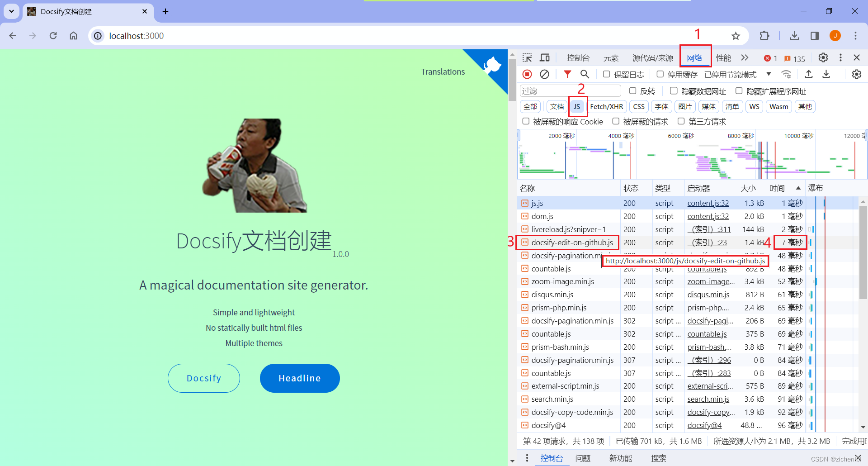Check the 第三方请求 checkbox
868x466 pixels.
point(681,121)
